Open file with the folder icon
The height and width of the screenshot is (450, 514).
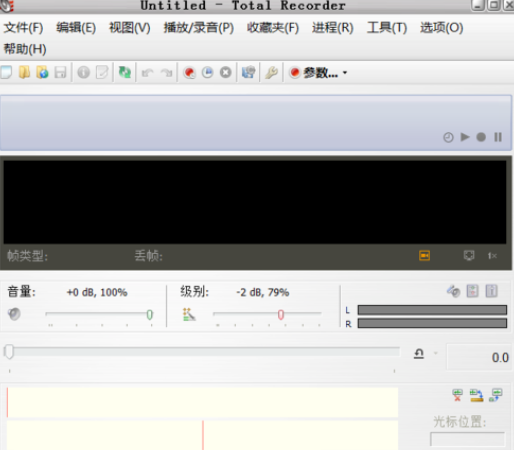click(24, 72)
